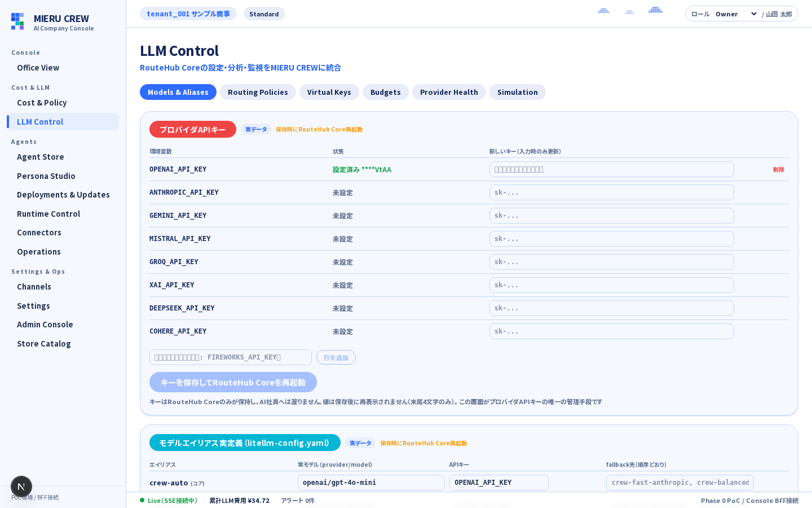The height and width of the screenshot is (508, 812).
Task: Click the 山田 太郎 user name
Action: pos(779,14)
